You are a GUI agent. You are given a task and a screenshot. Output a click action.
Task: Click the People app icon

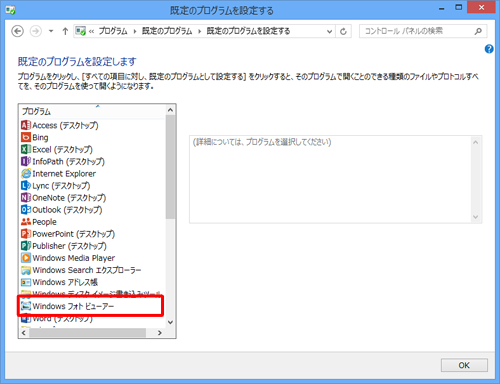pyautogui.click(x=26, y=222)
